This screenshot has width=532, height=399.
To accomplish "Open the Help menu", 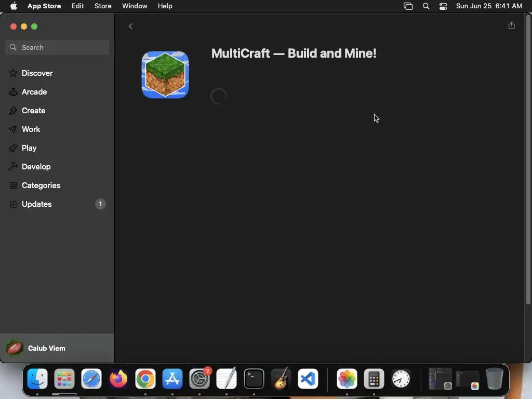I will tap(165, 6).
